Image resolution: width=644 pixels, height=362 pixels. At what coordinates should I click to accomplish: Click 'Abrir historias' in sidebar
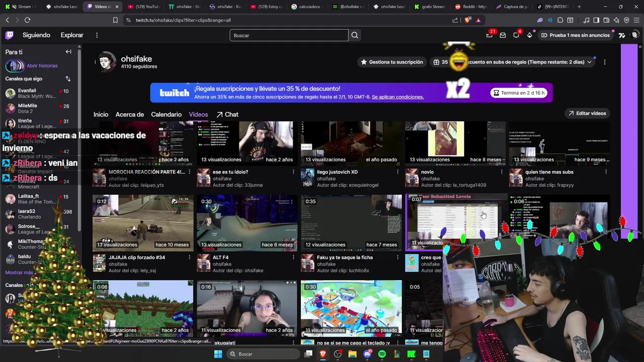point(42,66)
